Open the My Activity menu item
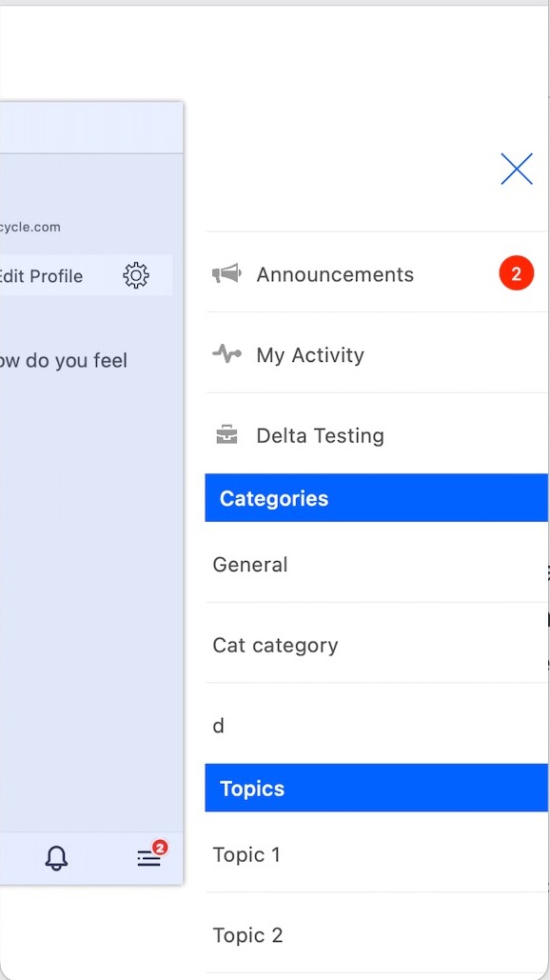This screenshot has width=550, height=980. pos(377,354)
